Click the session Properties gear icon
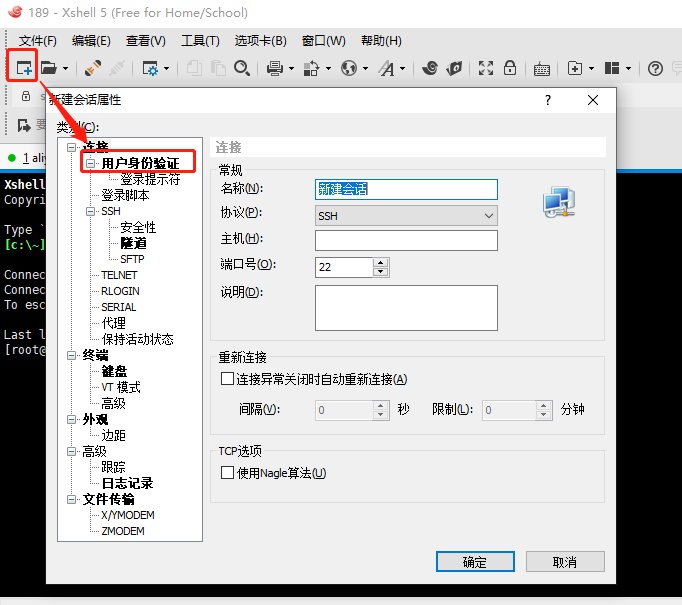The image size is (682, 605). [x=150, y=68]
